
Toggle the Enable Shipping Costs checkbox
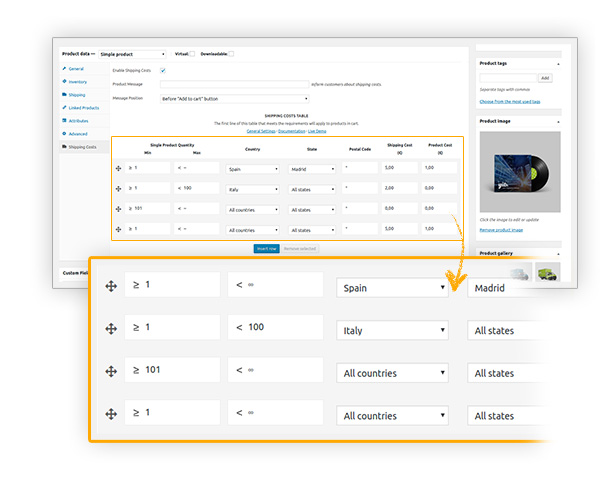tap(163, 70)
